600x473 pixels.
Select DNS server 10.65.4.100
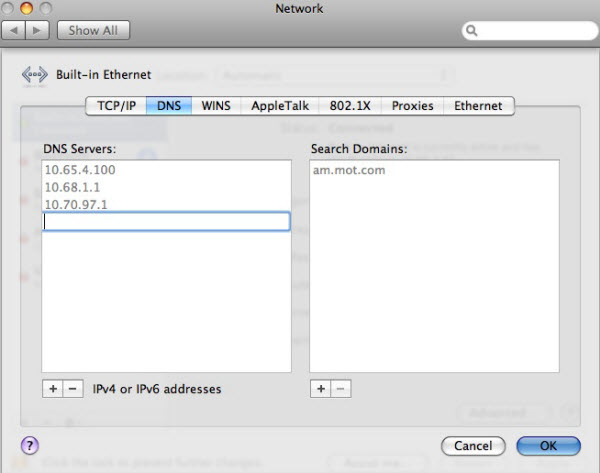click(80, 170)
